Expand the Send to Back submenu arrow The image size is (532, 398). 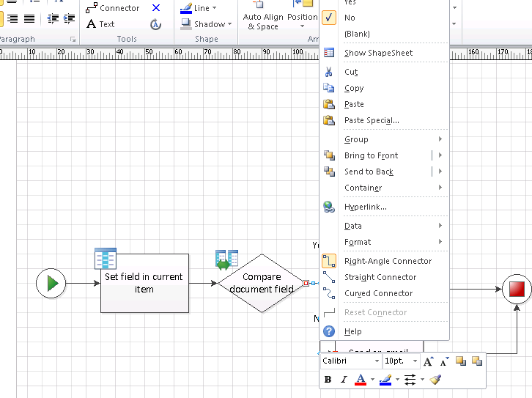click(440, 172)
